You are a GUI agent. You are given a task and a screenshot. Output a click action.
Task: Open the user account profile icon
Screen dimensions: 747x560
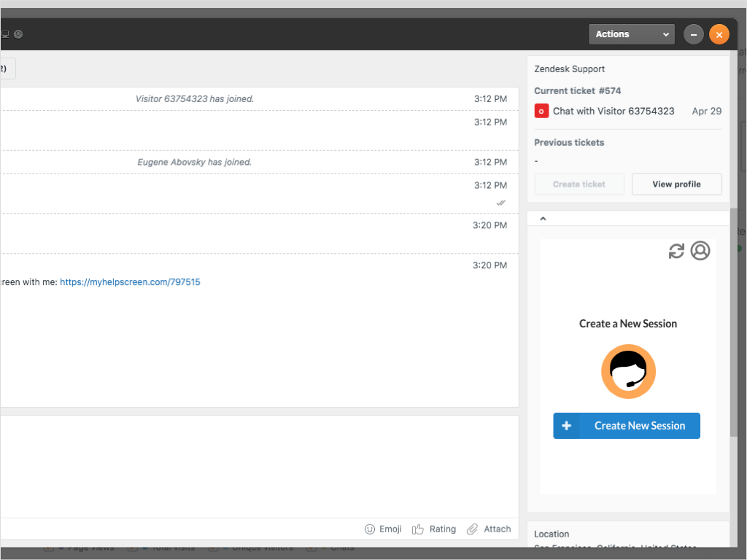[x=700, y=251]
